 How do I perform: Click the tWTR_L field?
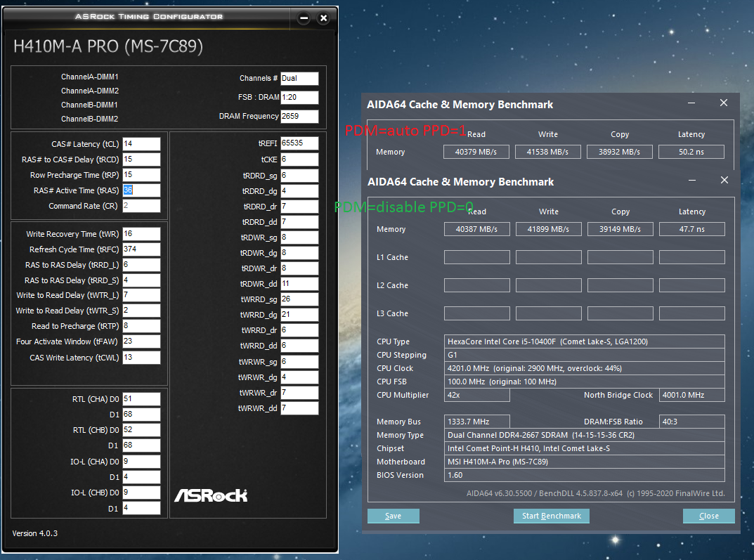click(x=141, y=295)
